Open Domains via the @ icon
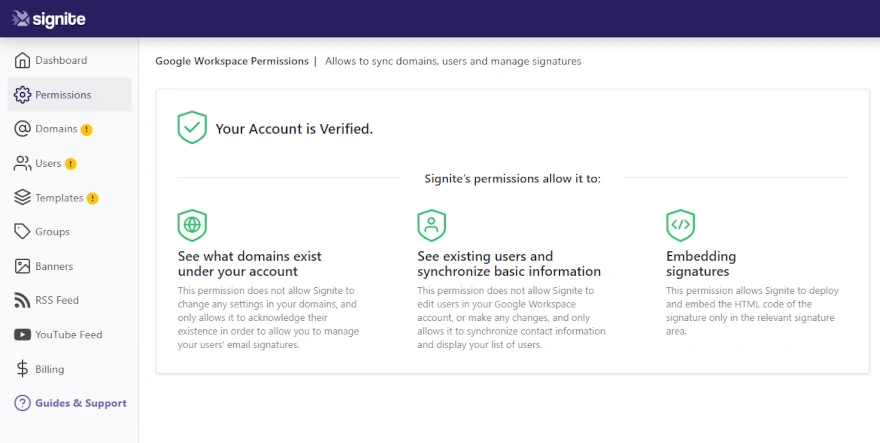 [x=22, y=129]
